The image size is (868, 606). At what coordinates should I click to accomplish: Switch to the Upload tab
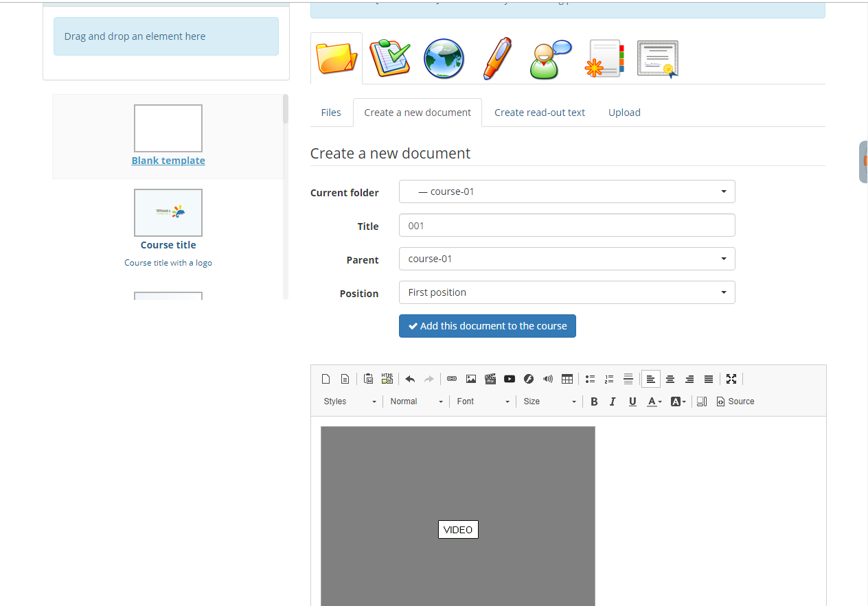[624, 112]
